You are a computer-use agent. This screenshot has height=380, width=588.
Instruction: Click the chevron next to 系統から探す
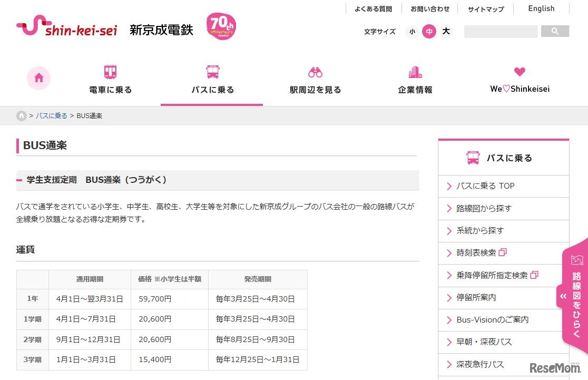(x=449, y=231)
